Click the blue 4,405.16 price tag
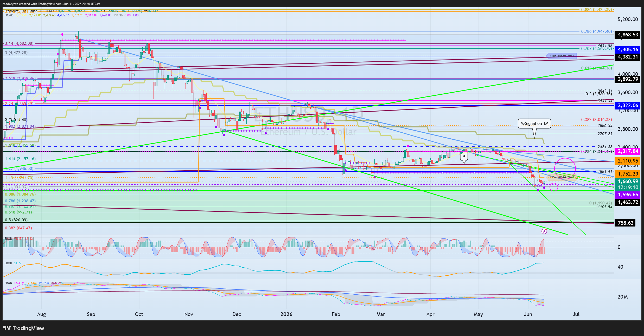Image resolution: width=644 pixels, height=336 pixels. (x=628, y=49)
